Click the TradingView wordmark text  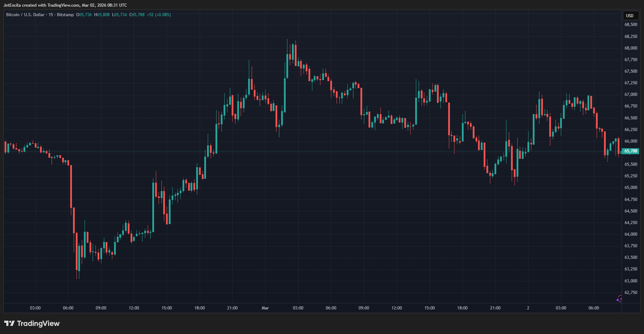pos(38,323)
